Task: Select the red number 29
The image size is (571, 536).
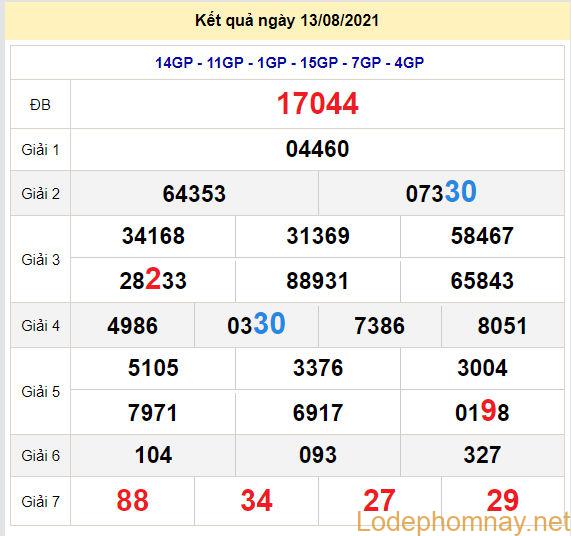Action: click(503, 500)
